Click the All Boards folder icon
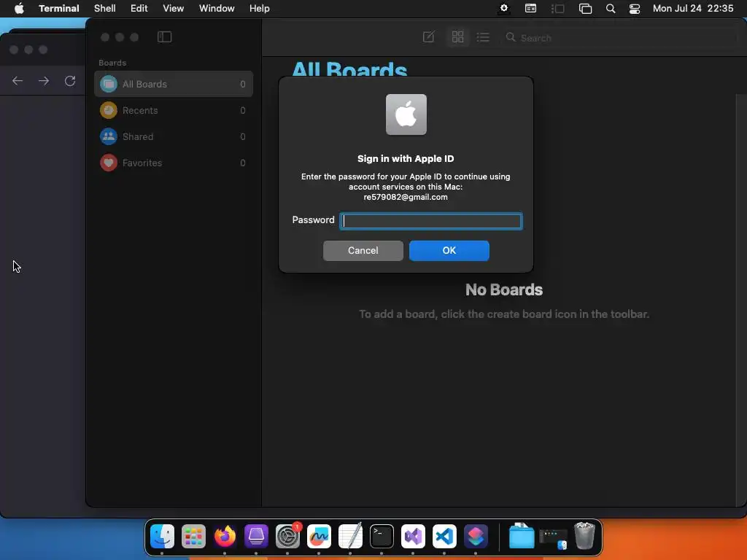This screenshot has width=747, height=560. pos(109,84)
